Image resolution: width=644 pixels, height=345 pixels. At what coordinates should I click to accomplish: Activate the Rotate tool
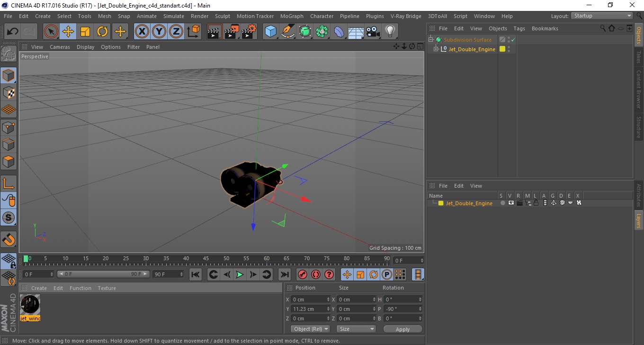point(102,32)
